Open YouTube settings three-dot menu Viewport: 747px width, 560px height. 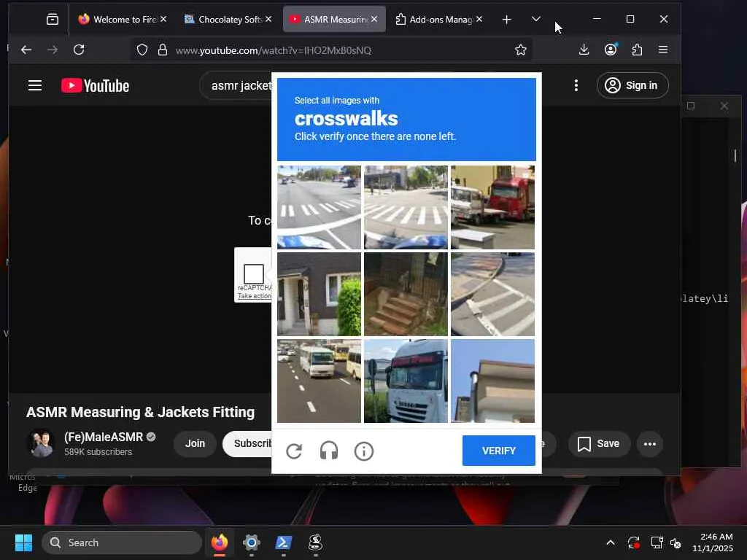point(576,85)
